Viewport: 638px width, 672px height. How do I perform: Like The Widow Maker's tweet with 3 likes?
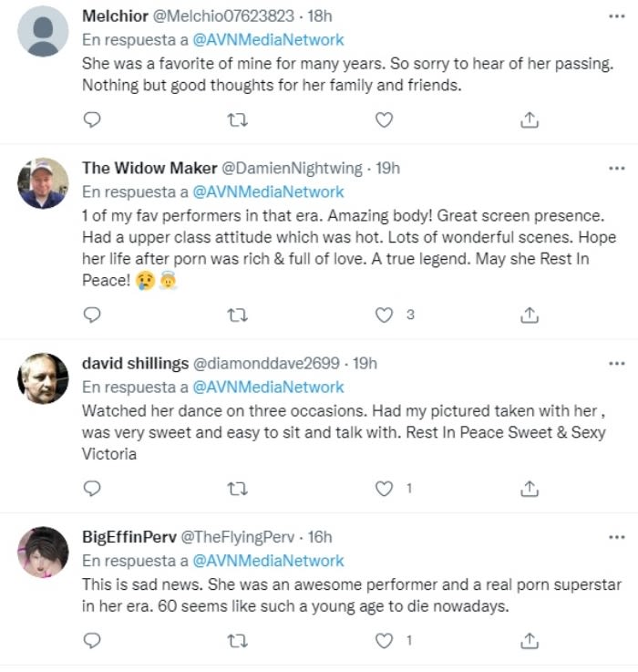click(x=385, y=315)
